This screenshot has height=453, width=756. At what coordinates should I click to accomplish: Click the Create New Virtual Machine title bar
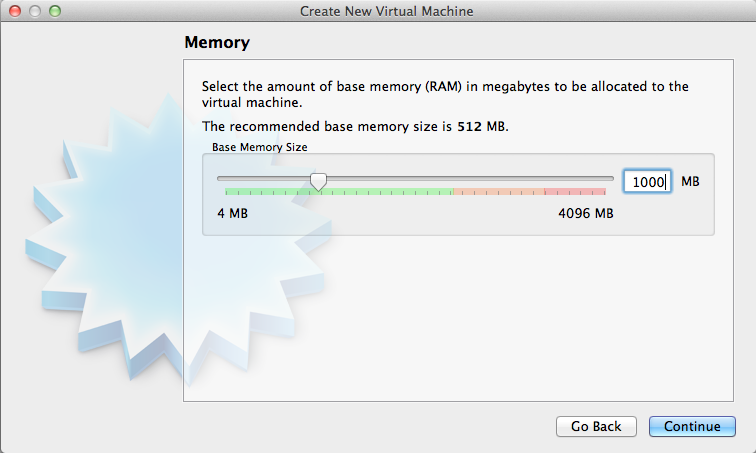[x=386, y=11]
